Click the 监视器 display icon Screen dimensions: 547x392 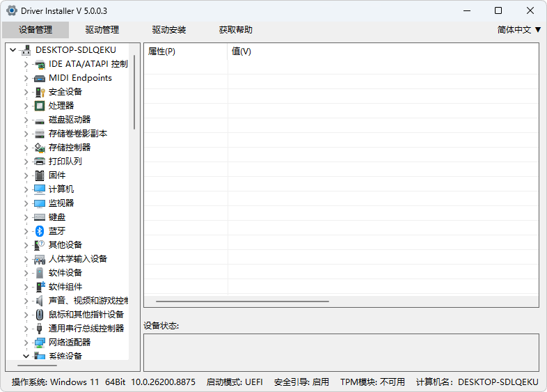(x=40, y=203)
